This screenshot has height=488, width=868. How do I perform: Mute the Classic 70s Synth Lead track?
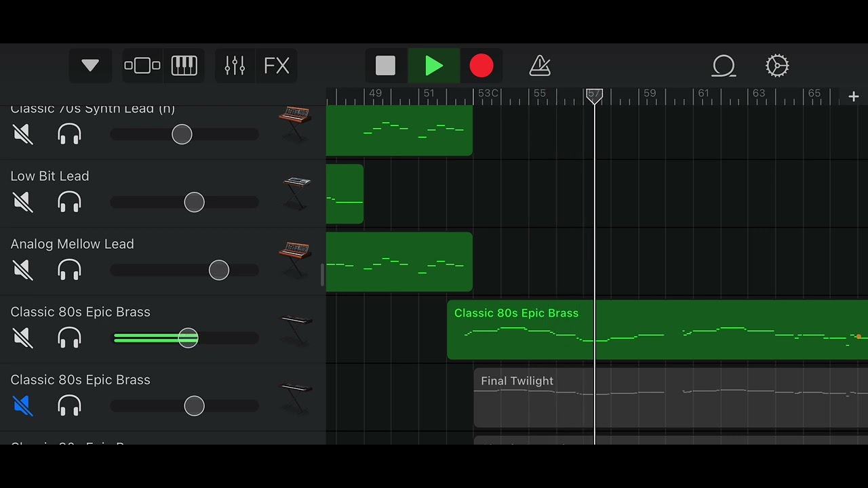(x=23, y=134)
